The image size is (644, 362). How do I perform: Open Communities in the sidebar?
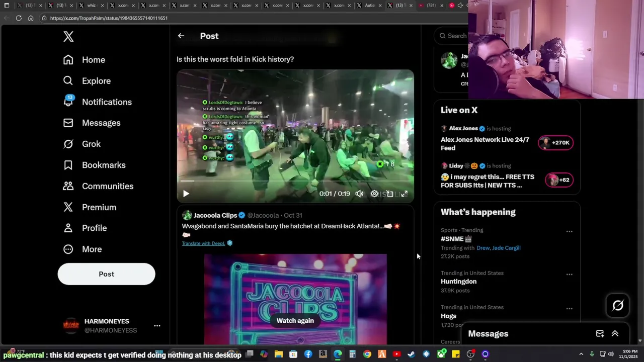click(98, 186)
